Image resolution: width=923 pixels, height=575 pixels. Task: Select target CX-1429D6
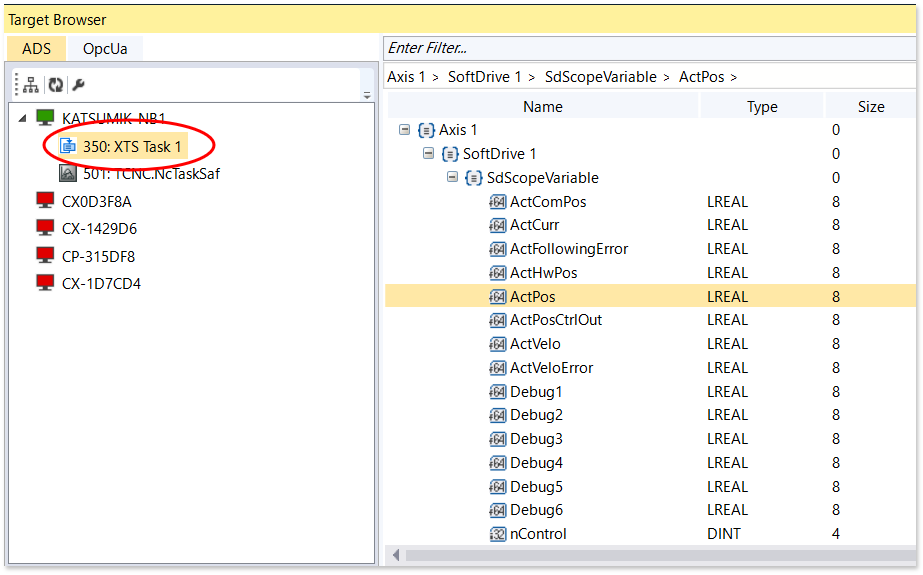pos(99,229)
